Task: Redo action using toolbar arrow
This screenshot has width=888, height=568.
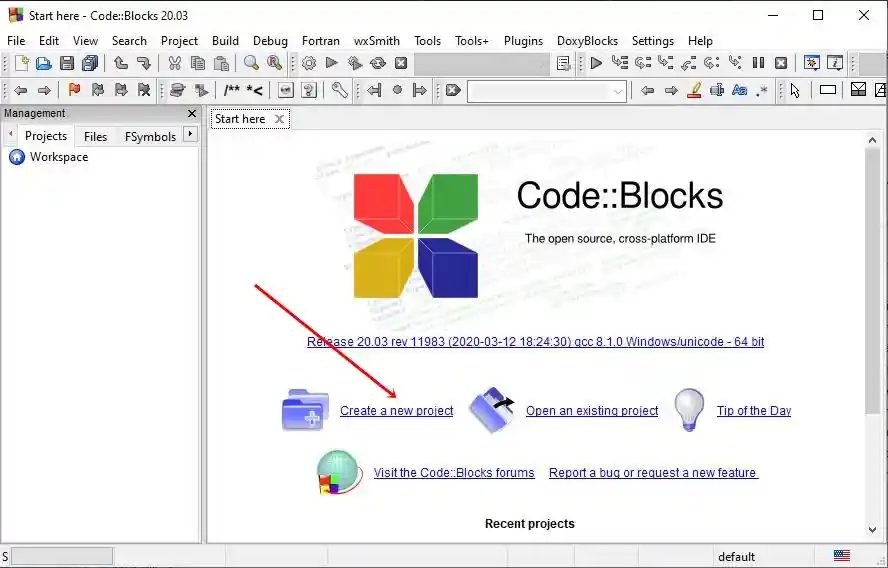Action: [143, 63]
